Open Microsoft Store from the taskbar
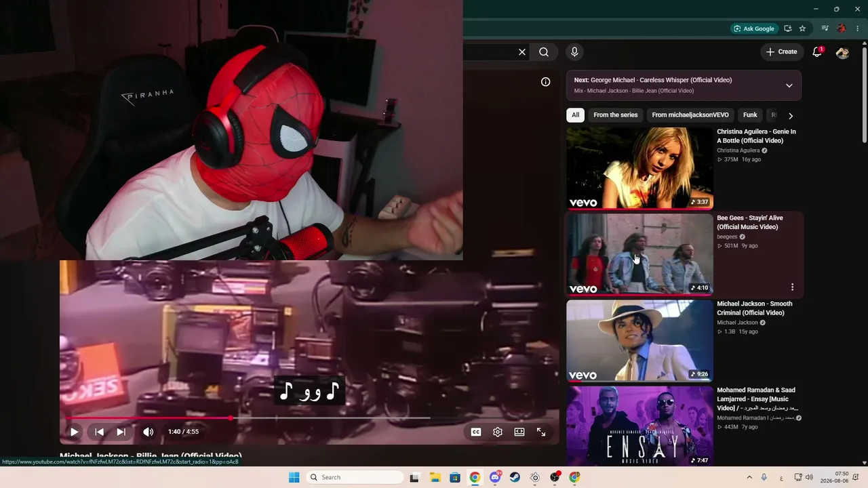This screenshot has width=868, height=488. pyautogui.click(x=455, y=477)
